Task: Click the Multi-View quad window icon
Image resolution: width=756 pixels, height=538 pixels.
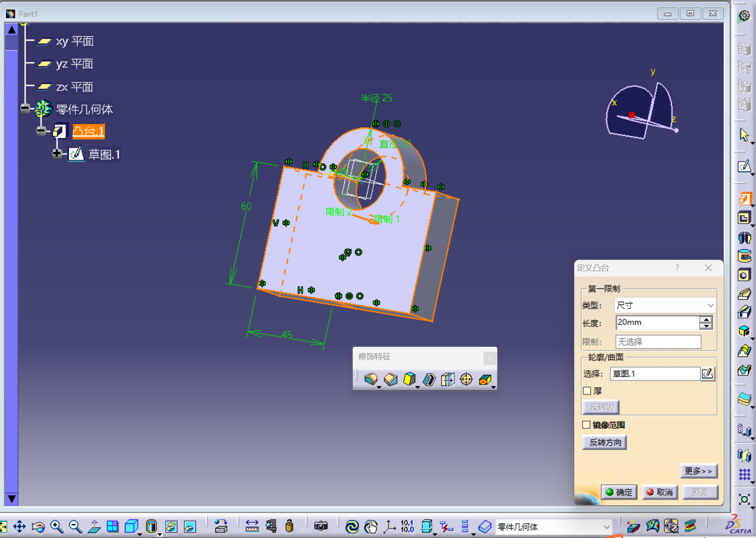Action: tap(113, 526)
